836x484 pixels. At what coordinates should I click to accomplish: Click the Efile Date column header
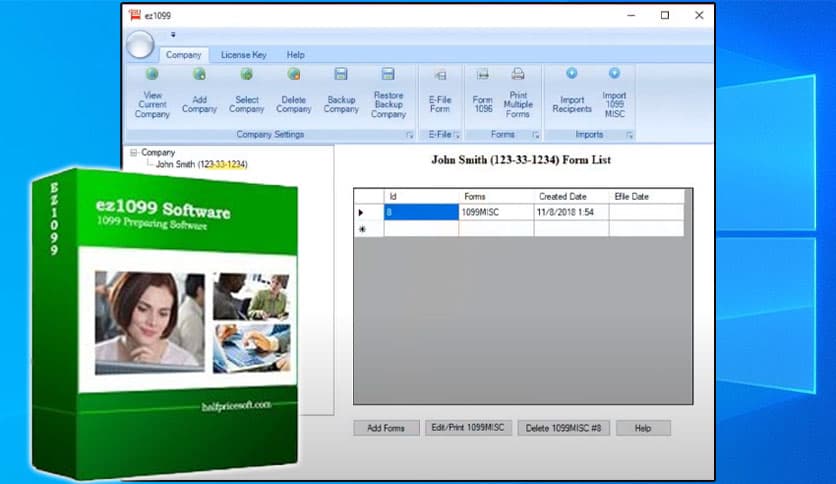tap(647, 197)
